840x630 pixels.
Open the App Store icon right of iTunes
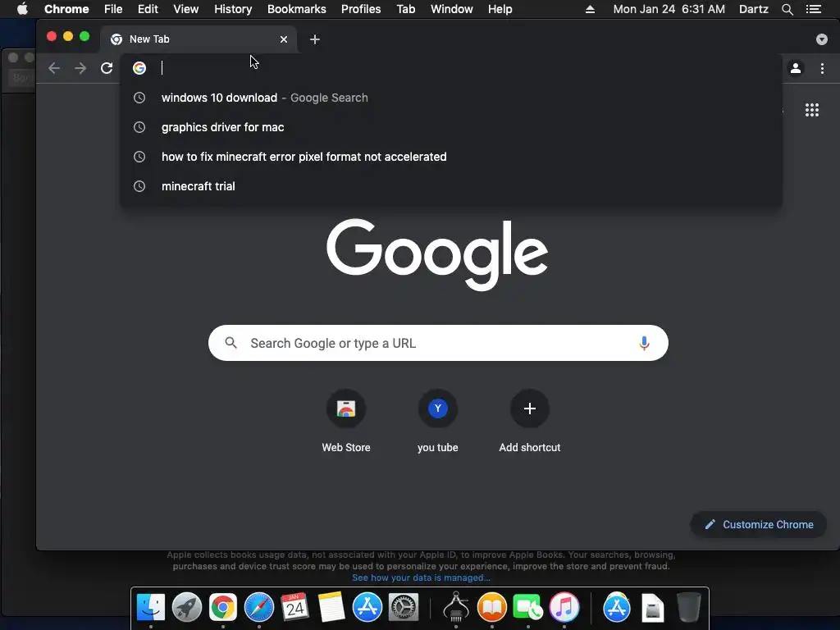(x=617, y=607)
